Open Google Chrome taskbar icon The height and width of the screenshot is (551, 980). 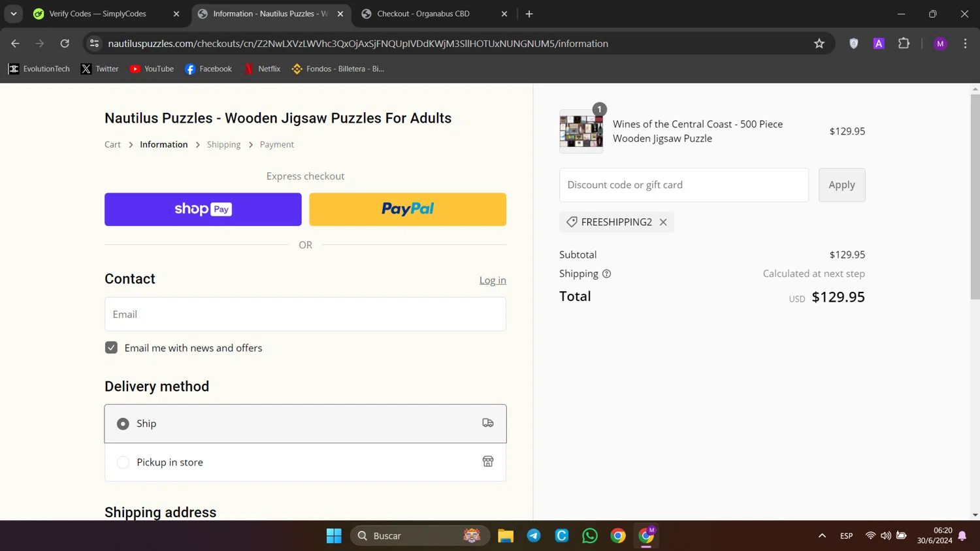click(x=618, y=536)
